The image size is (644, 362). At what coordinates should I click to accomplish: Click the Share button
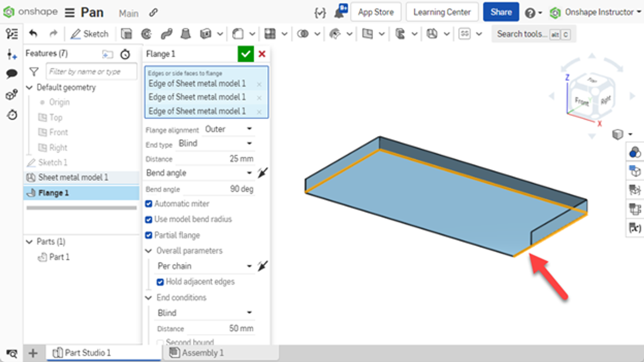501,12
